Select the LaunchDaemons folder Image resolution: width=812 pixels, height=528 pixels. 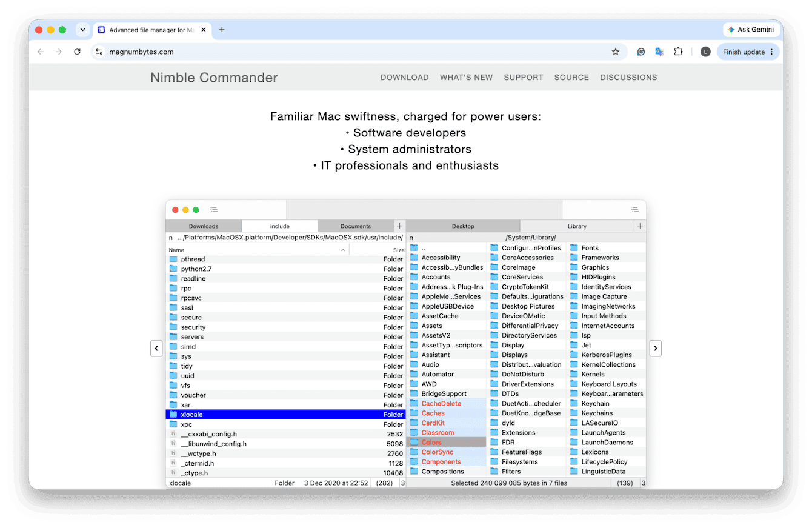tap(607, 443)
